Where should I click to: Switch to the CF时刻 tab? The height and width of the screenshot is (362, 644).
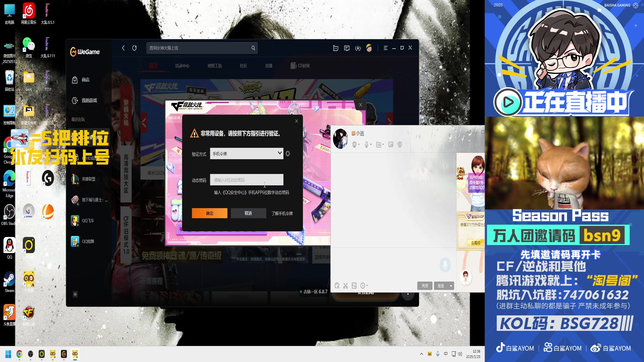click(x=300, y=66)
